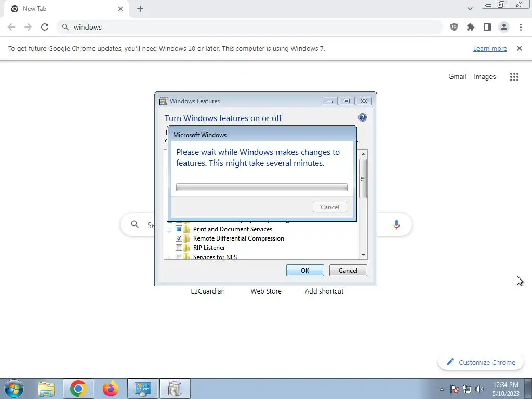Open the volume speaker tray icon
Image resolution: width=532 pixels, height=399 pixels.
(480, 389)
